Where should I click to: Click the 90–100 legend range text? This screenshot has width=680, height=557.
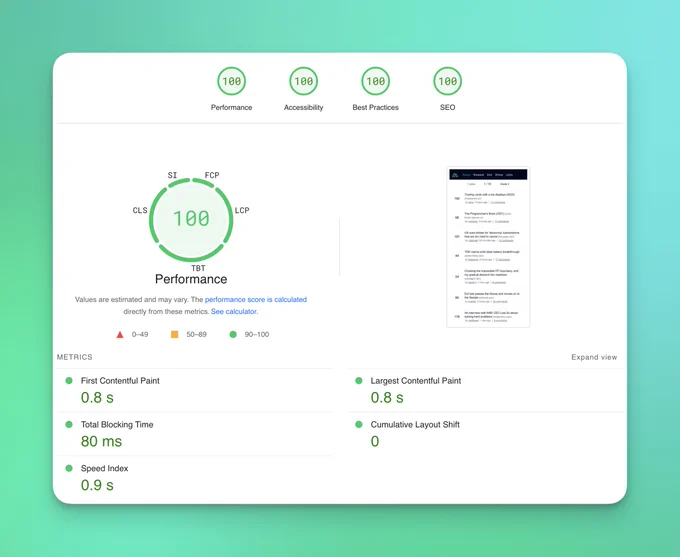coord(257,334)
